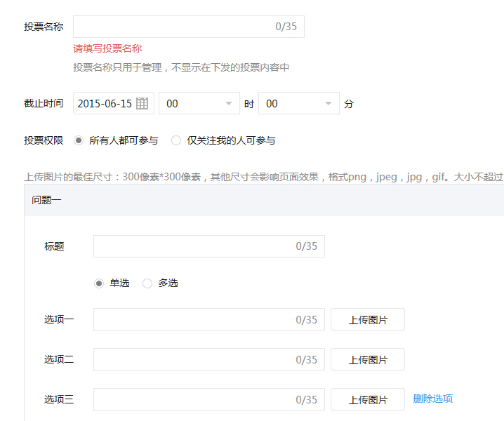This screenshot has width=504, height=421.
Task: Expand the minute (分) dropdown
Action: [x=328, y=104]
